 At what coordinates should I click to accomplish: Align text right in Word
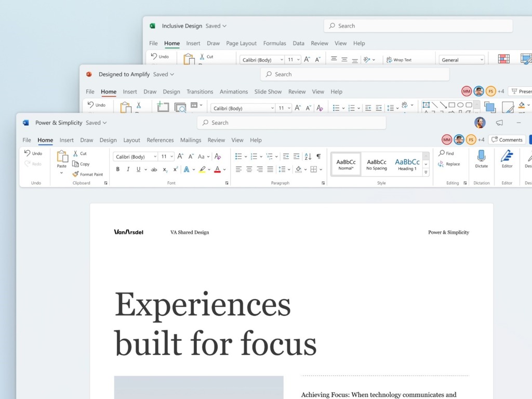[x=260, y=169]
